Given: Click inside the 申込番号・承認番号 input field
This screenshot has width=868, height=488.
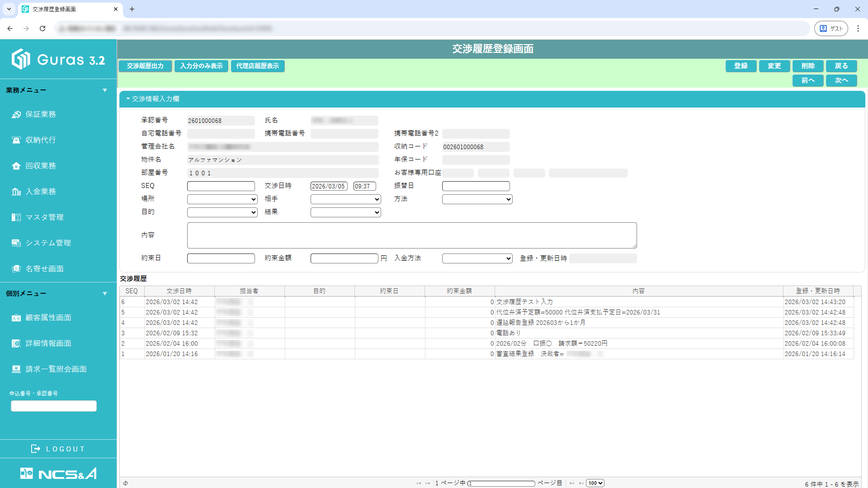Looking at the screenshot, I should point(53,406).
